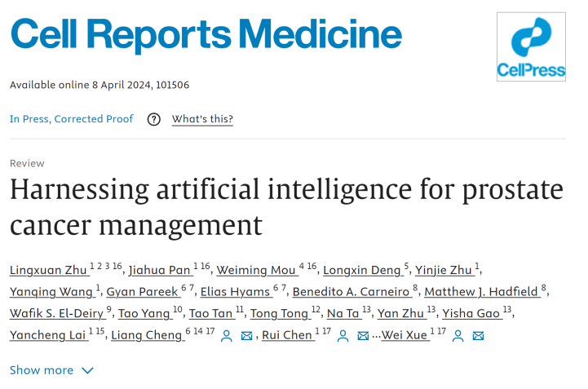Click the email icon after Liang Cheng
The image size is (588, 389).
[246, 336]
